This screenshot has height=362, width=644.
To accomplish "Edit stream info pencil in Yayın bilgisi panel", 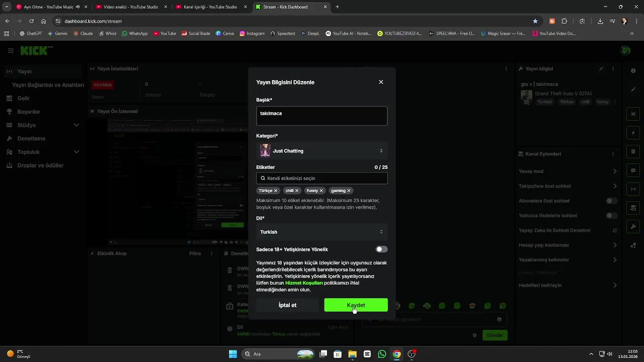I will pos(601,69).
